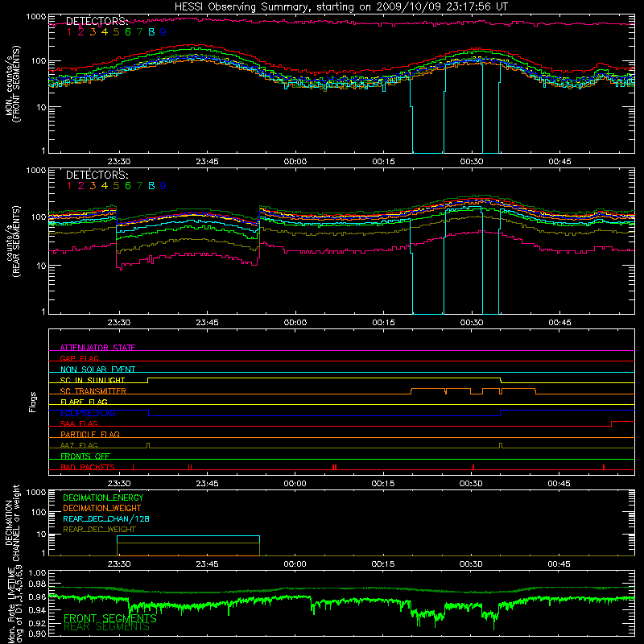
Task: Click the rear segments counts/s axis title
Action: 12,242
